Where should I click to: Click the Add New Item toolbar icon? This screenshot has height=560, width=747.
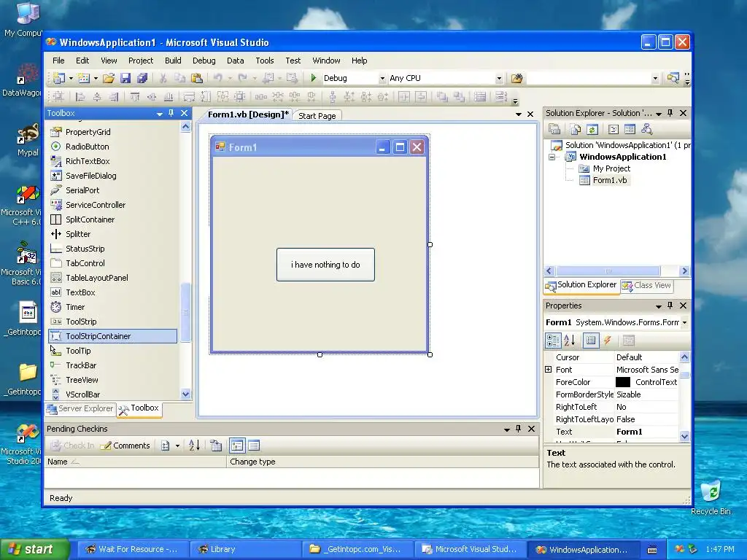[84, 78]
